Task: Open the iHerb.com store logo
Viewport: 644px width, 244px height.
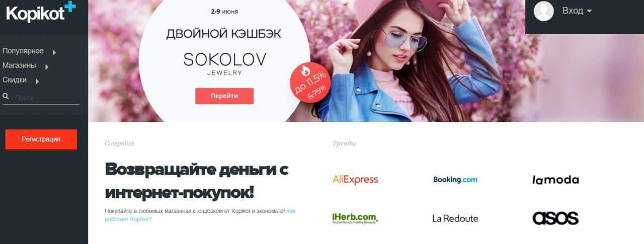Action: (355, 218)
